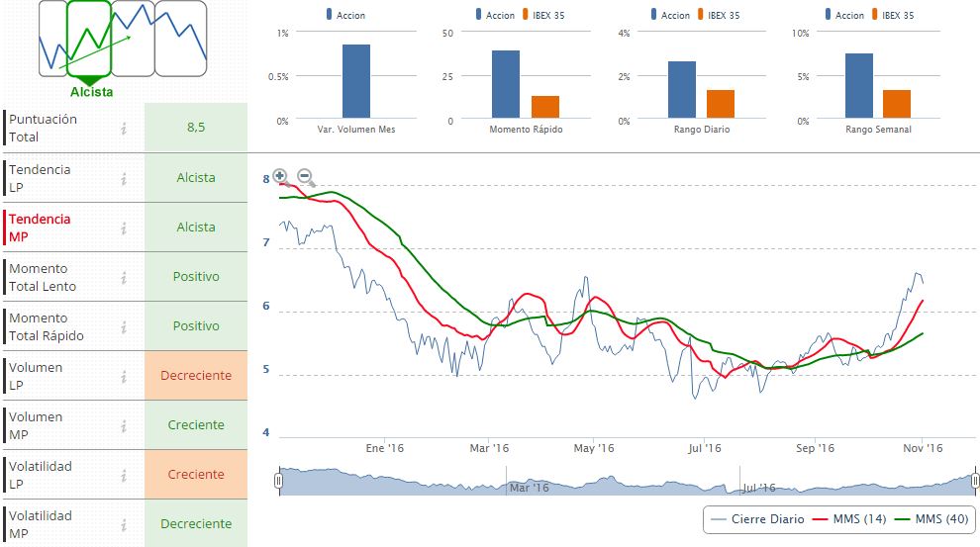This screenshot has height=547, width=980.
Task: Click Positivo value for Momento Total Lento
Action: tap(196, 276)
